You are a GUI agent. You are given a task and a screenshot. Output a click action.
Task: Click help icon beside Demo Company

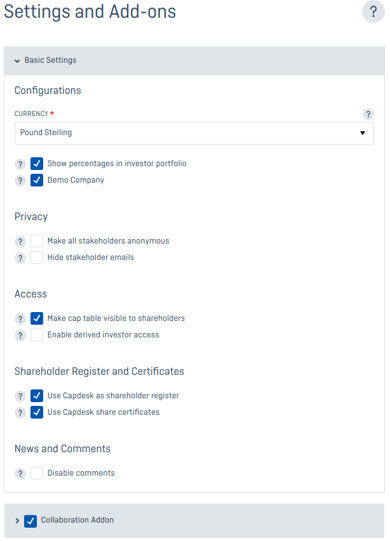click(x=20, y=180)
